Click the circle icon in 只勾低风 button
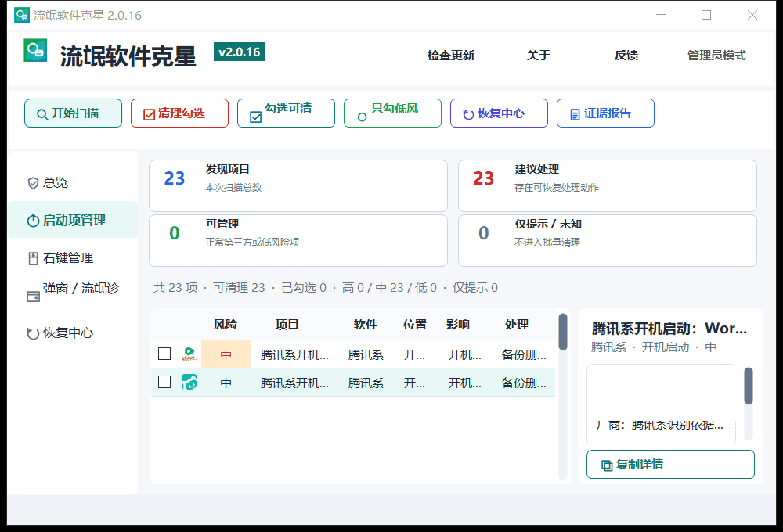Image resolution: width=783 pixels, height=532 pixels. click(x=362, y=117)
